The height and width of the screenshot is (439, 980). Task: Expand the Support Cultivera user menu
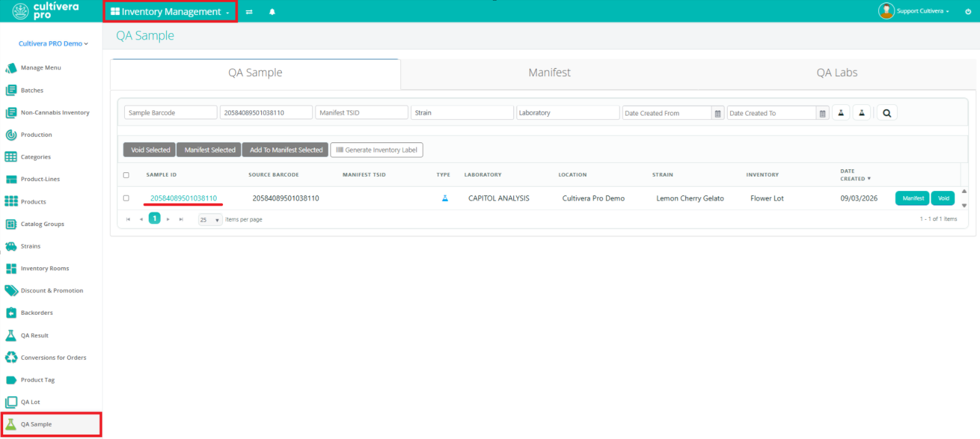pos(914,11)
